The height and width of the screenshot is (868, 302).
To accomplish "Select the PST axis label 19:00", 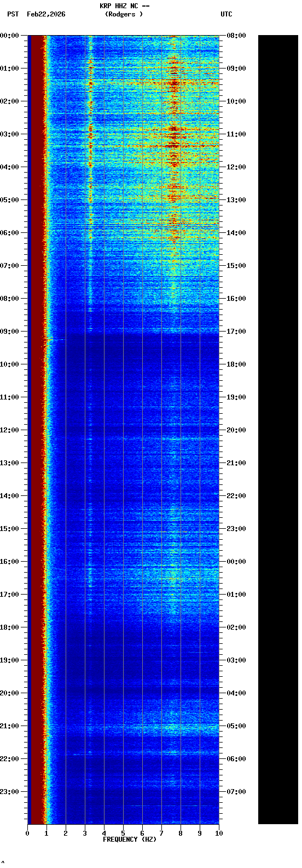I will (9, 660).
